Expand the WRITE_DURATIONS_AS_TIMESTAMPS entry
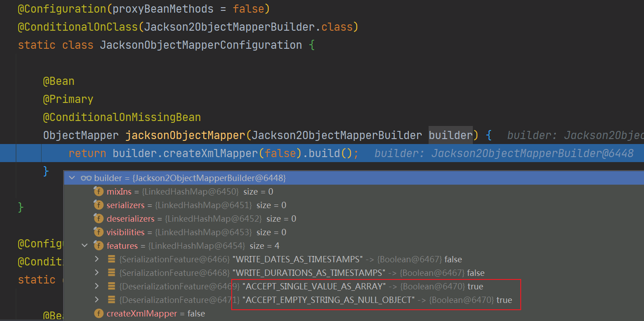 [97, 273]
